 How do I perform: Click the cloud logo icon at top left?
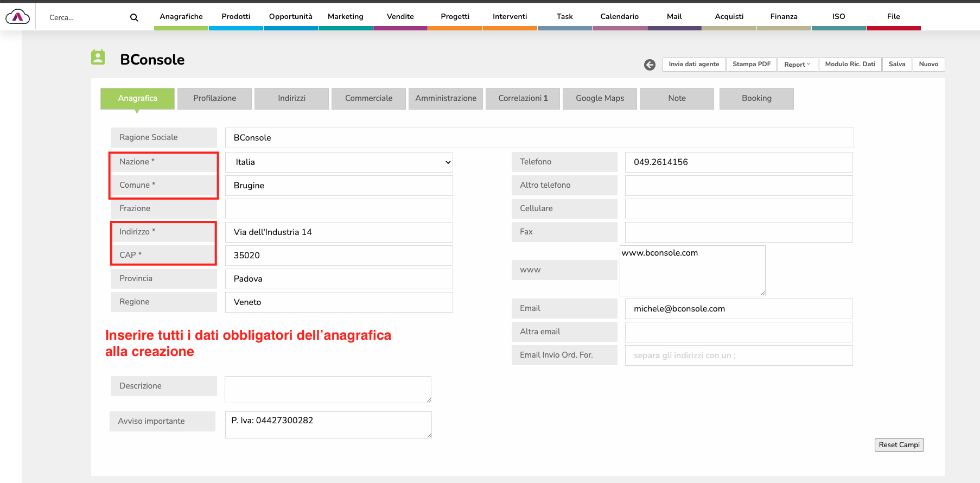17,17
